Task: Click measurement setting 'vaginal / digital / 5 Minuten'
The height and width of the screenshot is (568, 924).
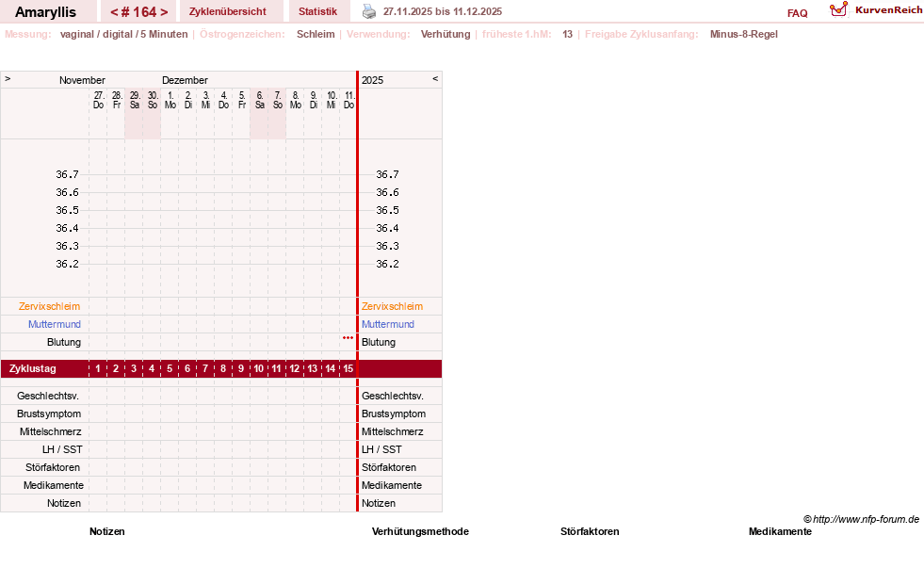Action: 123,34
